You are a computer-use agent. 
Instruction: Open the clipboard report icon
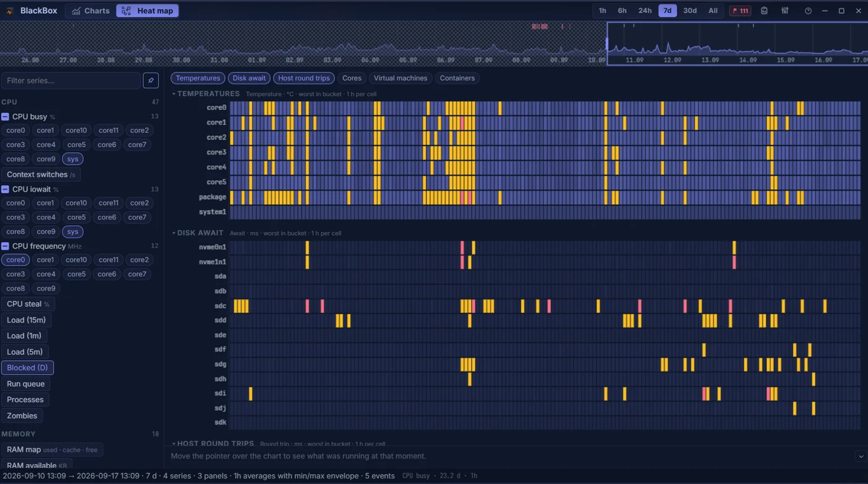click(x=764, y=11)
